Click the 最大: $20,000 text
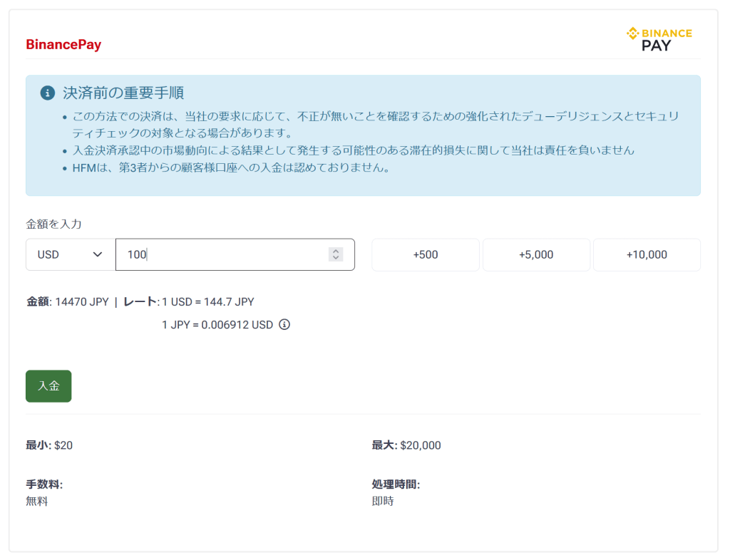This screenshot has width=730, height=560. pos(406,445)
